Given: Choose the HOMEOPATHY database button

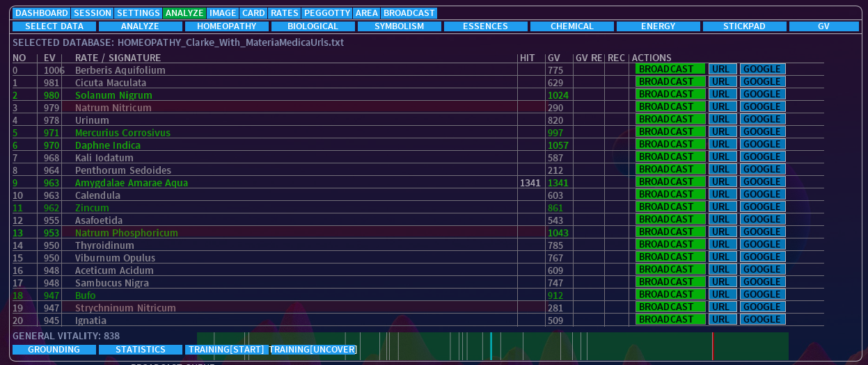Looking at the screenshot, I should [x=227, y=26].
